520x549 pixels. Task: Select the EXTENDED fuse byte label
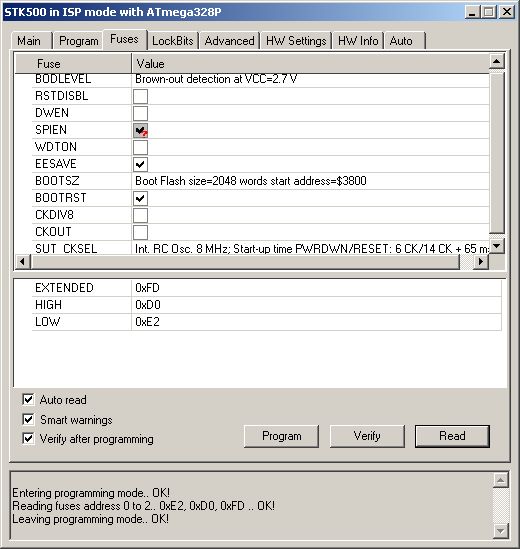click(64, 288)
